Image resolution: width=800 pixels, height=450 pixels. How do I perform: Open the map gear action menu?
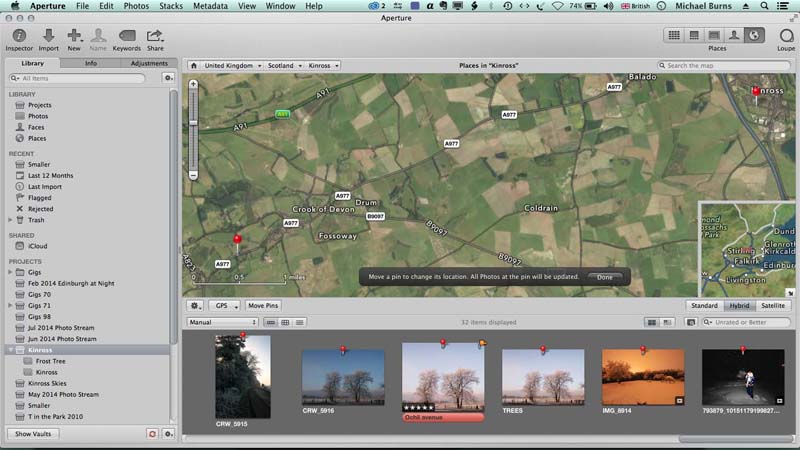point(195,306)
